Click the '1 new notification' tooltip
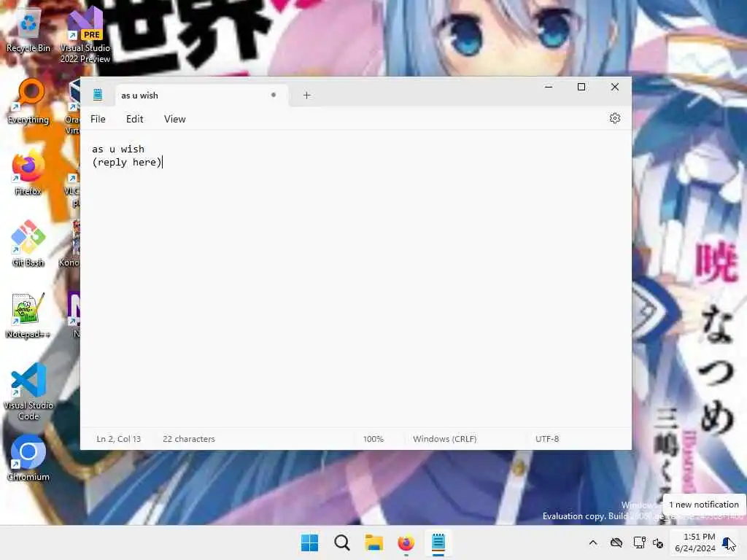Viewport: 747px width, 560px height. click(704, 505)
